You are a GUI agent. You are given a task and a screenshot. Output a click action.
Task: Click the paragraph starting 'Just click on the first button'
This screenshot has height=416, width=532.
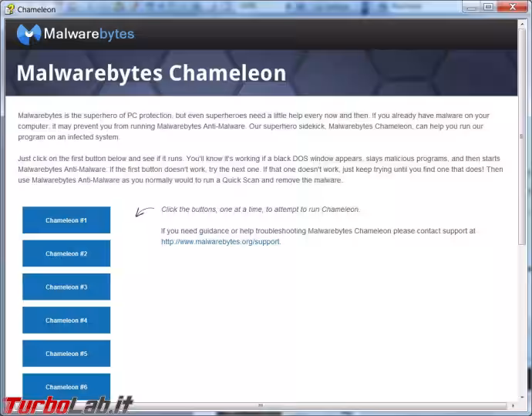click(x=261, y=169)
